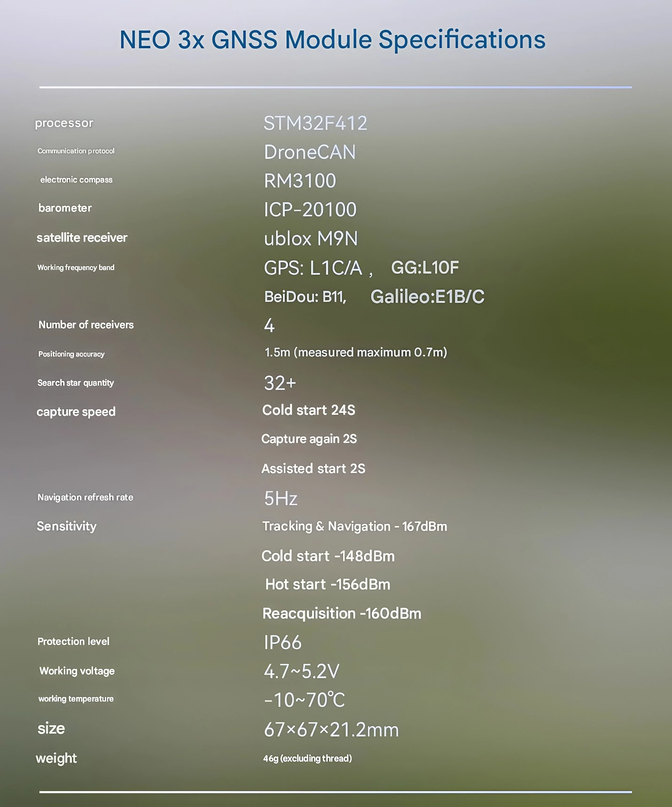Click the "Cold start 24S" text
Viewport: 672px width, 807px height.
coord(309,410)
